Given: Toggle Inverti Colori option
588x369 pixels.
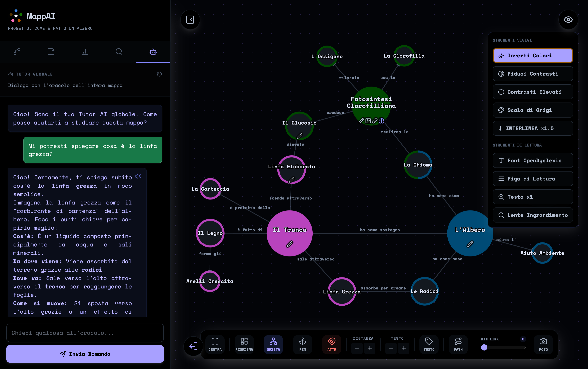Looking at the screenshot, I should click(533, 56).
